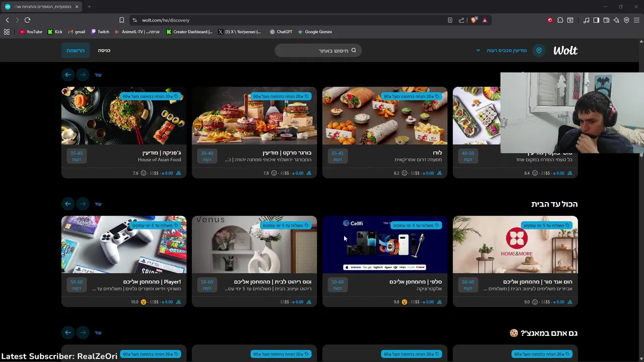This screenshot has width=644, height=362.
Task: Click the Wolt logo
Action: [566, 50]
